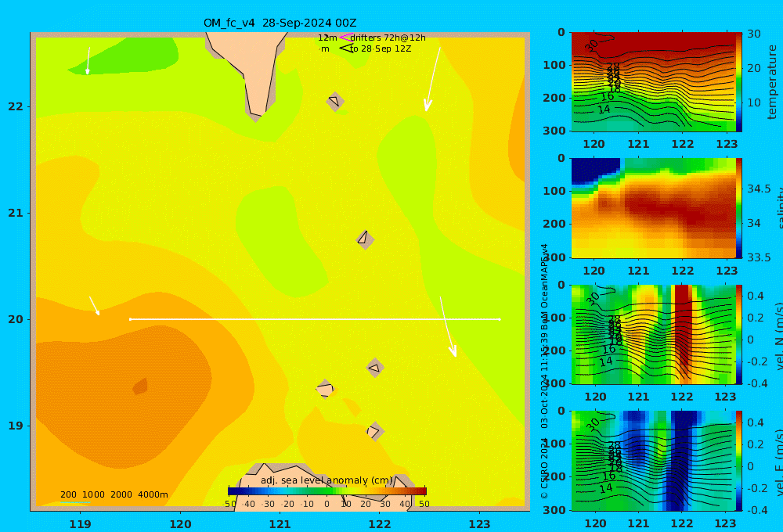This screenshot has width=783, height=532.
Task: Click the white current arrow in the green patch near 119E
Action: (x=88, y=61)
